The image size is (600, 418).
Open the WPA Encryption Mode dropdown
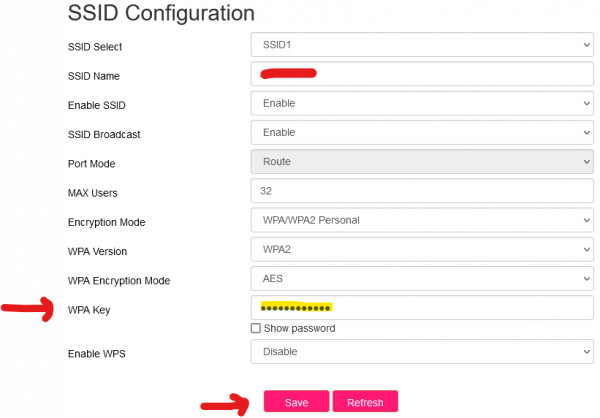pos(420,278)
